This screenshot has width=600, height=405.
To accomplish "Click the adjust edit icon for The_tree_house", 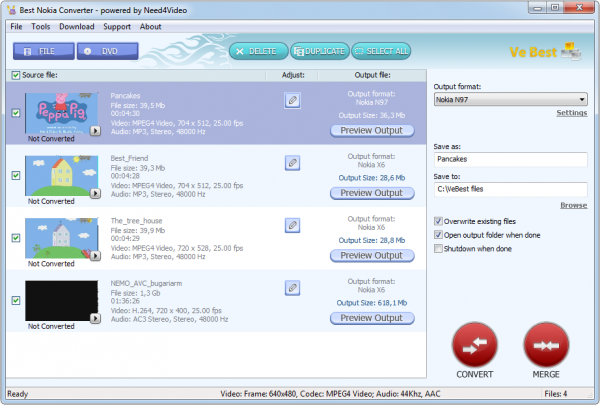I will click(292, 225).
